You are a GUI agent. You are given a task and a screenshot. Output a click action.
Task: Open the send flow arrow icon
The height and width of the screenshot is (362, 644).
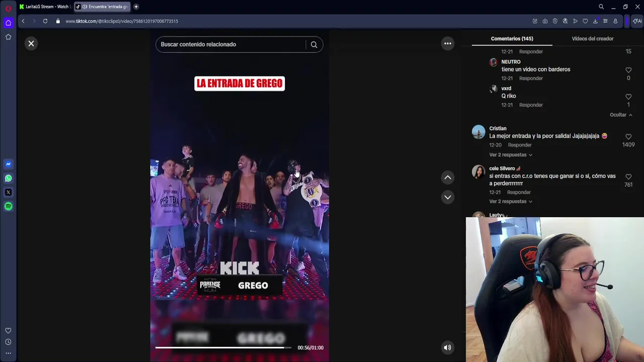coord(575,21)
